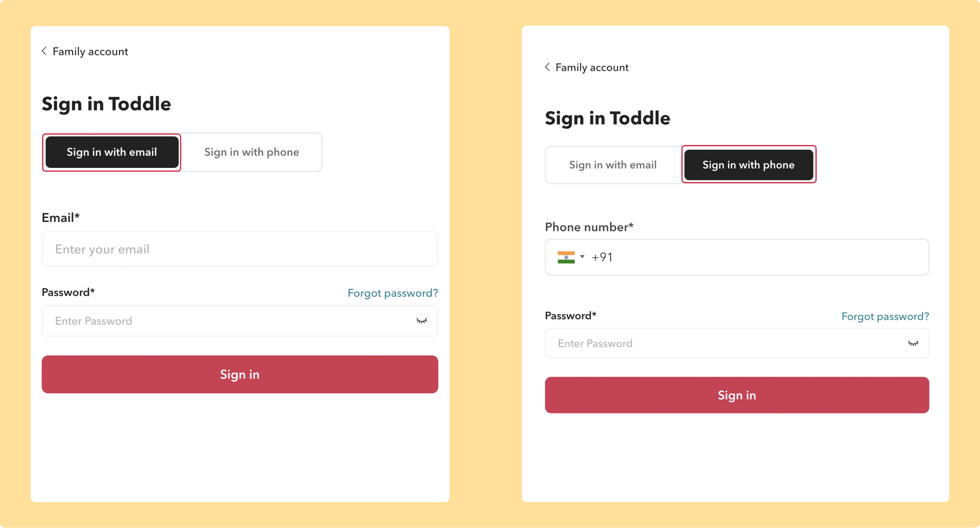Click the phone number input field

point(761,257)
